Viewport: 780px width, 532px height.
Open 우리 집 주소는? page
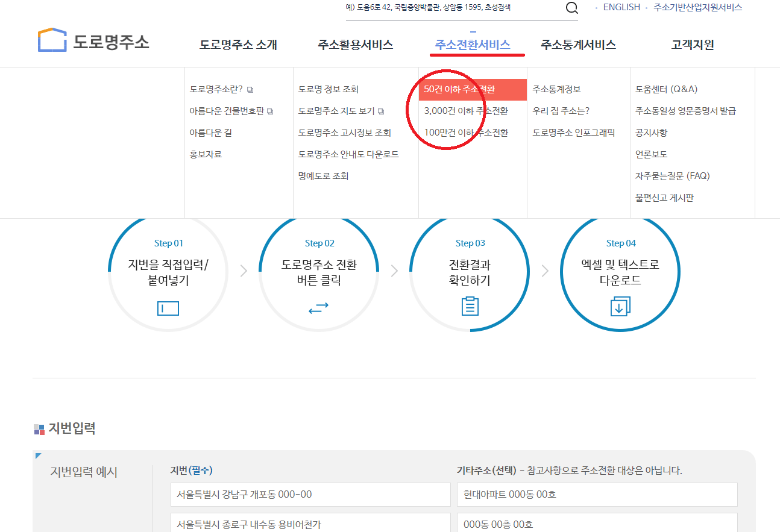[x=561, y=111]
